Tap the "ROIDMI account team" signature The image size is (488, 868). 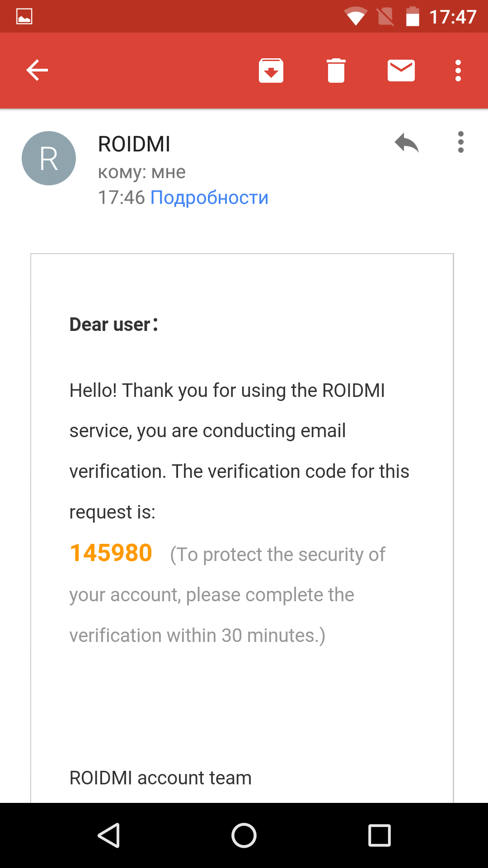pos(160,778)
